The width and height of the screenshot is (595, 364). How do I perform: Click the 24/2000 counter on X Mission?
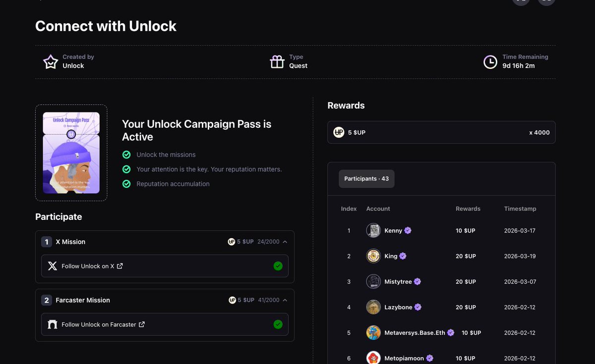(268, 242)
